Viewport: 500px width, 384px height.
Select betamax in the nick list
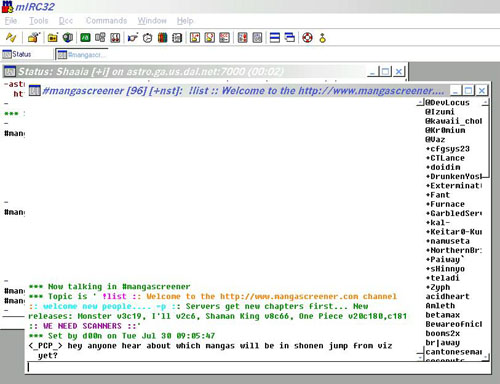443,315
